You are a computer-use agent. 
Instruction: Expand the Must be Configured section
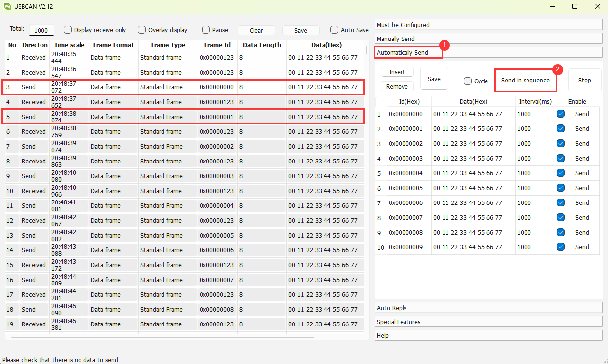click(x=488, y=25)
